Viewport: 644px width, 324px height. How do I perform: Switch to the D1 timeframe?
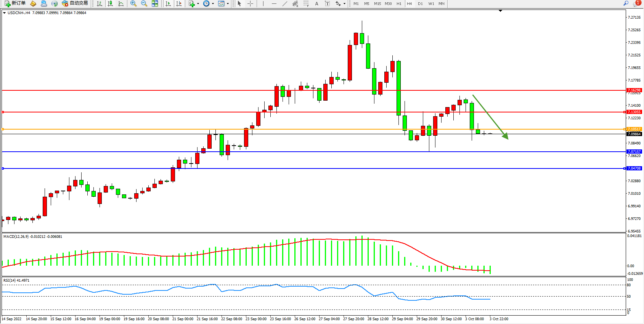tap(420, 3)
